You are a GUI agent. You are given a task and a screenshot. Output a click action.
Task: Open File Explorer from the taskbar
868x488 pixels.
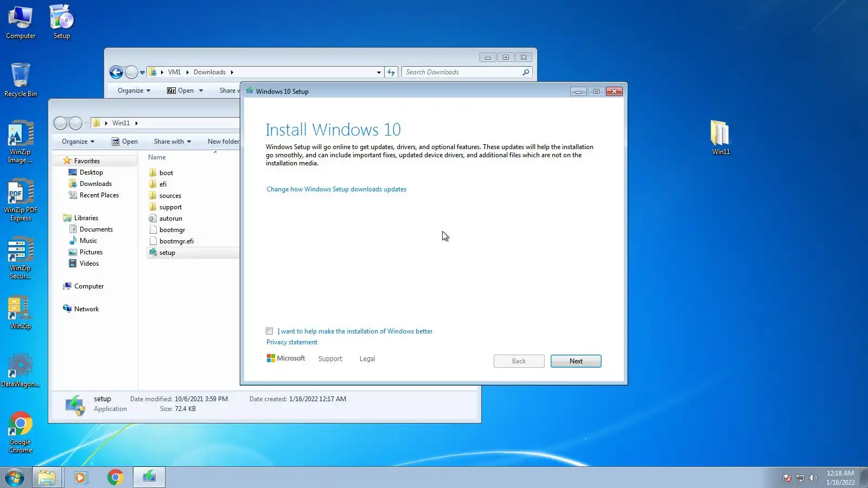[47, 477]
